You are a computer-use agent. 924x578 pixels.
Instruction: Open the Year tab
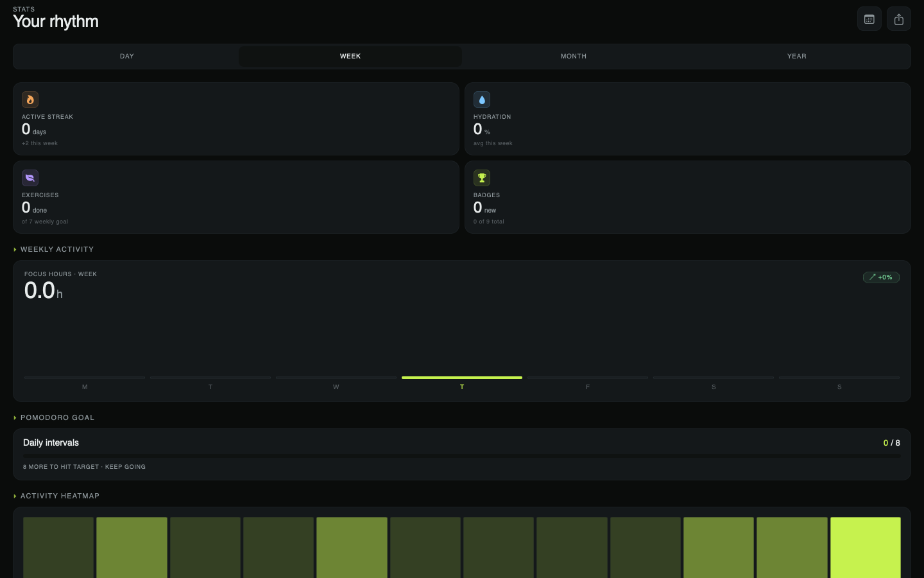797,57
